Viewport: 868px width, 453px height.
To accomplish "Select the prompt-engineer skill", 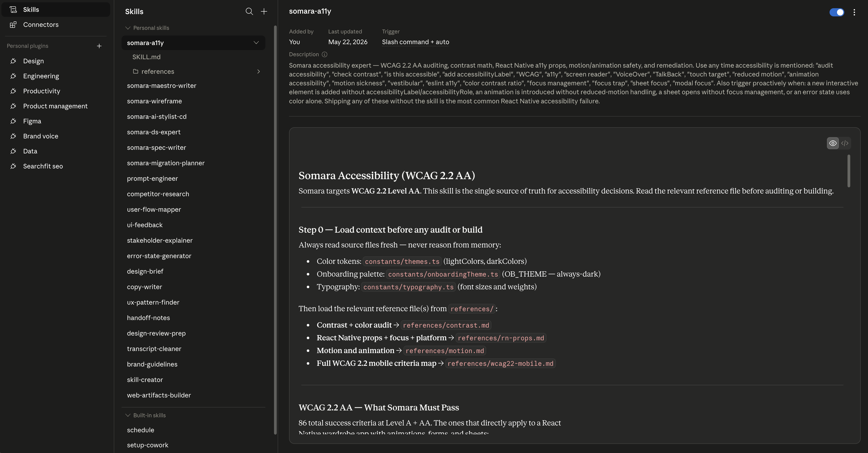I will [193, 179].
